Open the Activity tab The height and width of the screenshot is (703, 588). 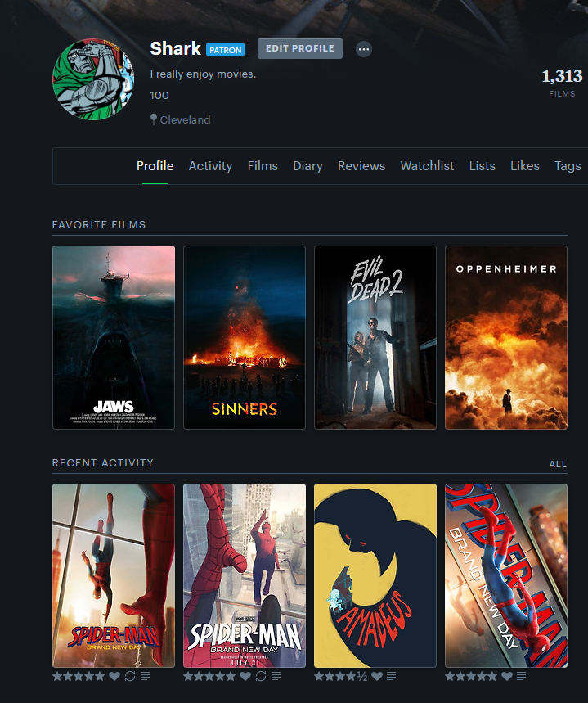[x=210, y=166]
